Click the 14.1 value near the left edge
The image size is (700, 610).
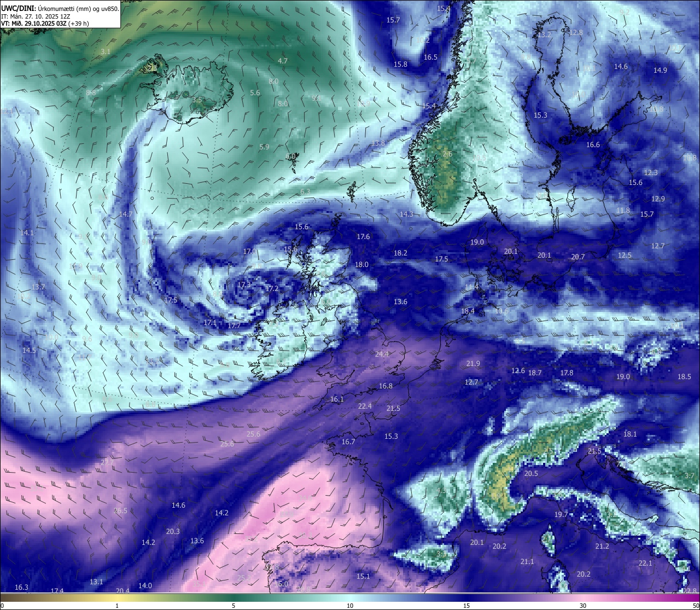point(27,233)
